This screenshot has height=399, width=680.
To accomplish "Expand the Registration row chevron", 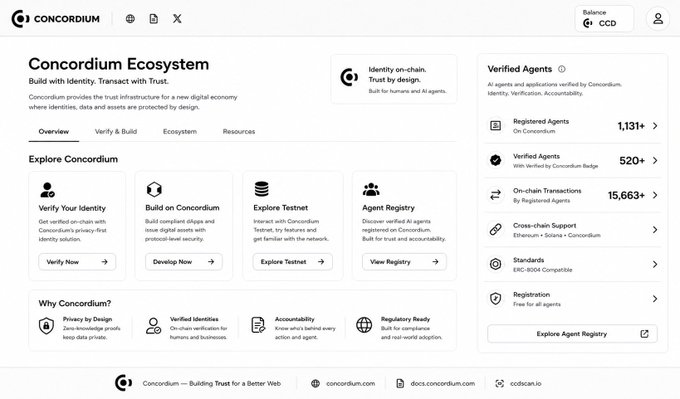I will click(x=655, y=298).
